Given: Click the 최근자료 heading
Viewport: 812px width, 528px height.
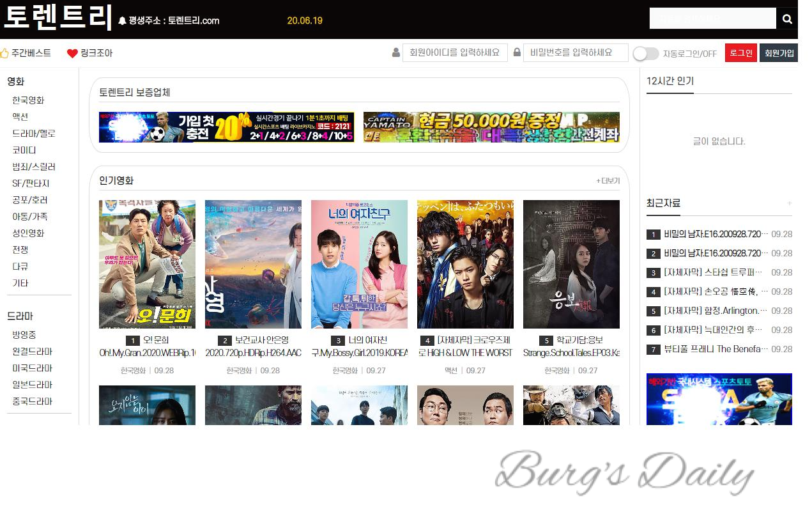Looking at the screenshot, I should click(x=663, y=203).
